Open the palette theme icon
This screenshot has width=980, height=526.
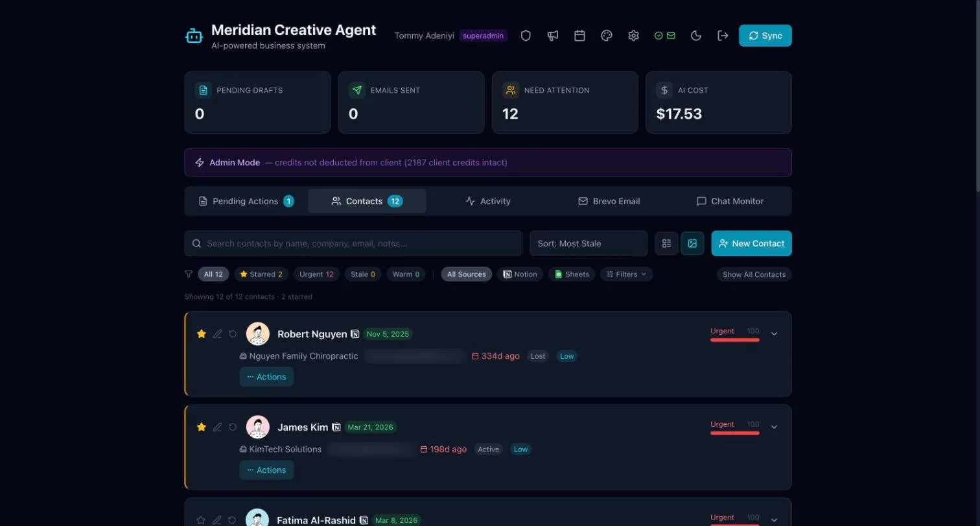(x=607, y=36)
